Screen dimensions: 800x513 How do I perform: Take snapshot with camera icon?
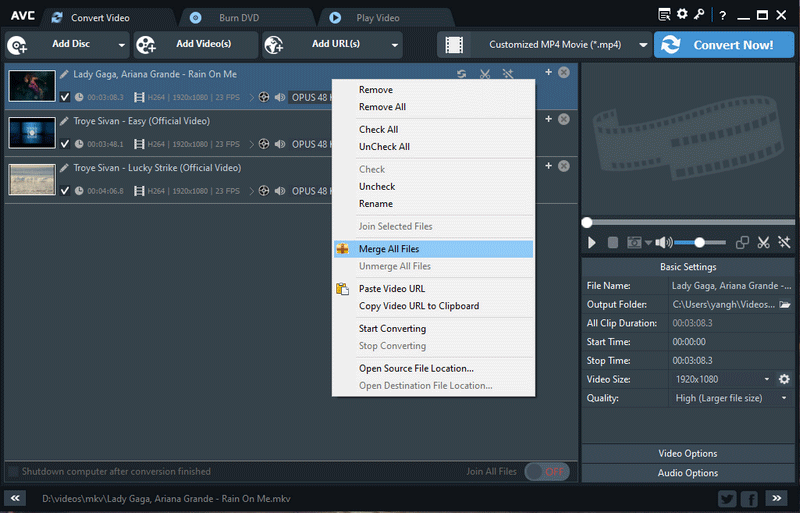634,242
